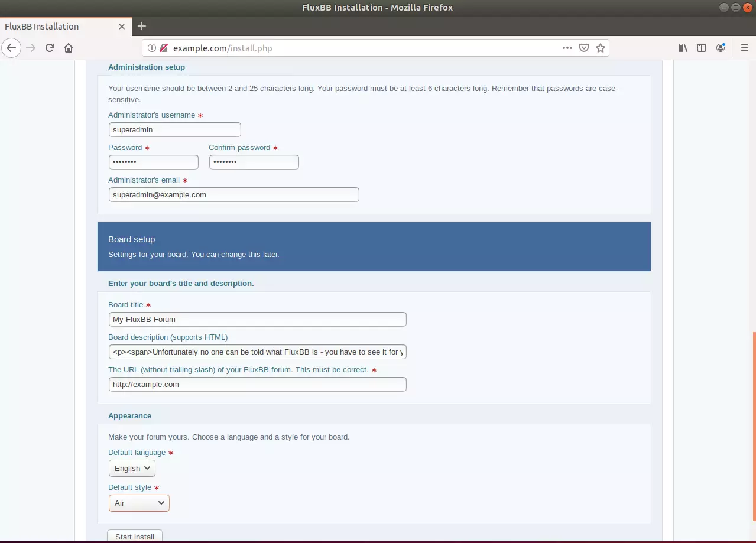Open a new tab with plus button
This screenshot has height=543, width=756.
point(142,26)
